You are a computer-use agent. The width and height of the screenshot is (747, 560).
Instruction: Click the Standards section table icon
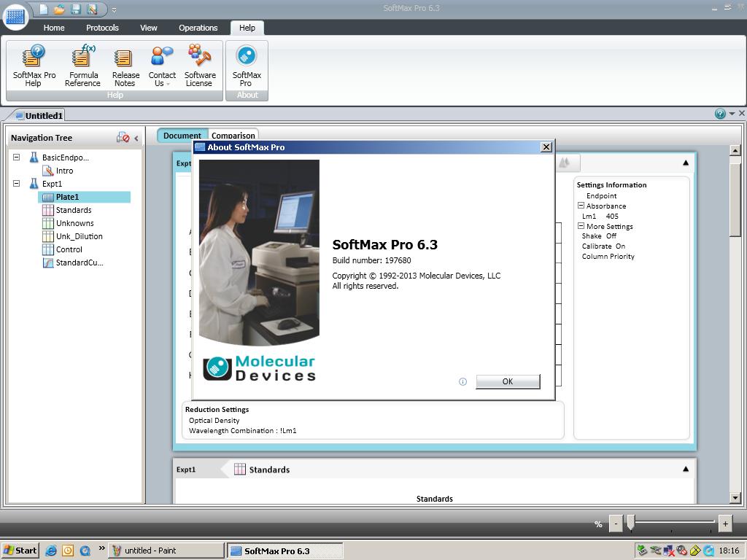point(240,469)
